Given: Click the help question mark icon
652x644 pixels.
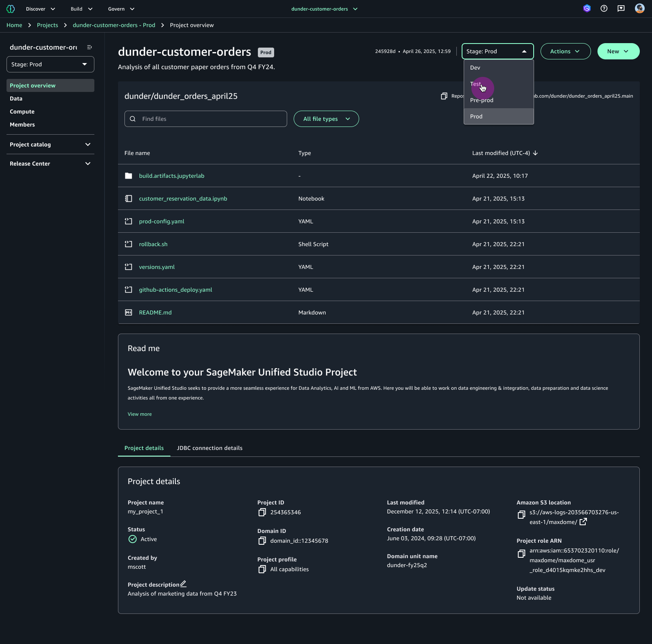Looking at the screenshot, I should (604, 9).
